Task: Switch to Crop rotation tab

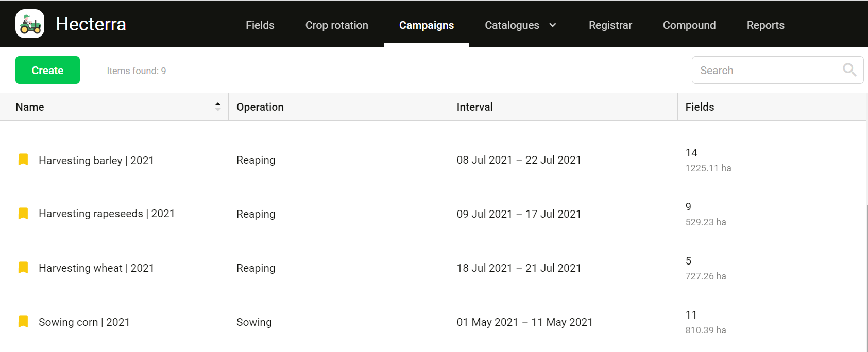Action: click(x=336, y=25)
